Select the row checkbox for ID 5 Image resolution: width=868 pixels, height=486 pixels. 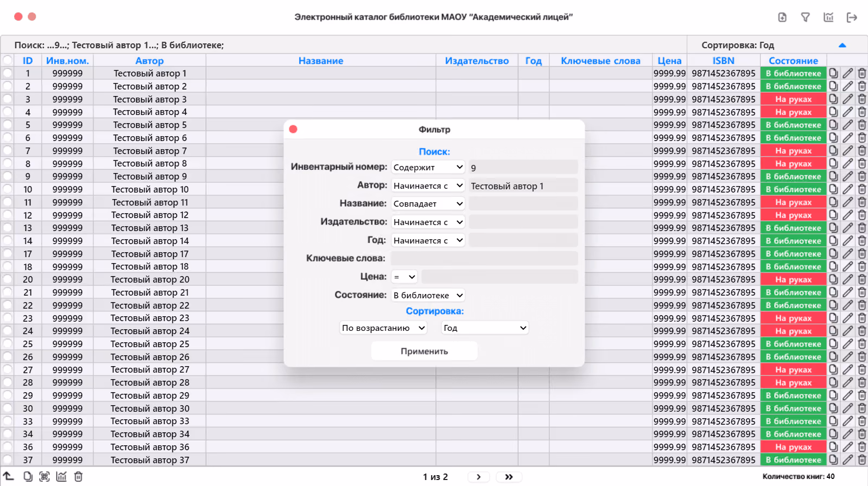click(7, 124)
